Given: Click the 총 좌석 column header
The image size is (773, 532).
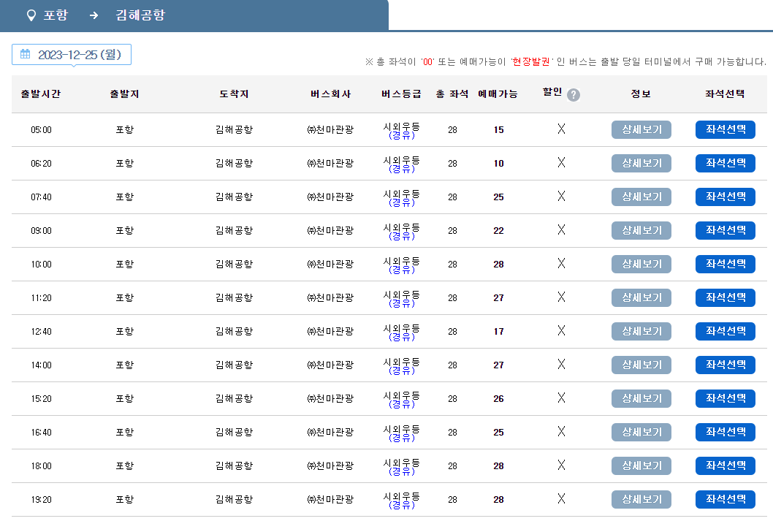Looking at the screenshot, I should 452,94.
